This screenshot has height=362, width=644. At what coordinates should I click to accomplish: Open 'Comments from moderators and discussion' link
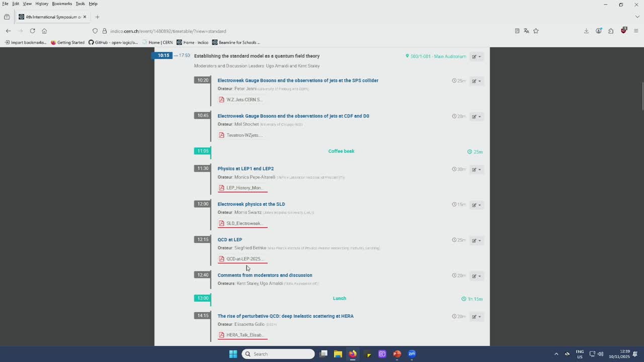[x=265, y=275]
